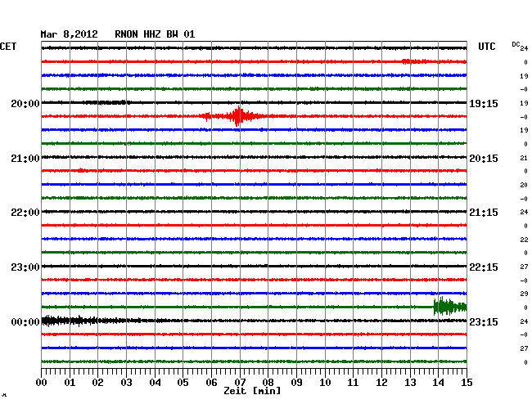
Task: Click the DC value 20 in right column
Action: pos(524,185)
